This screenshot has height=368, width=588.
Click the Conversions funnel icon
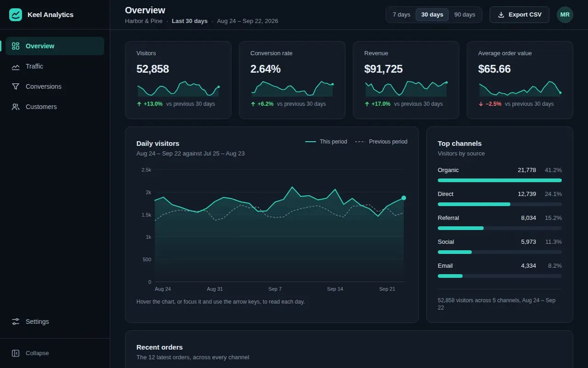point(16,86)
